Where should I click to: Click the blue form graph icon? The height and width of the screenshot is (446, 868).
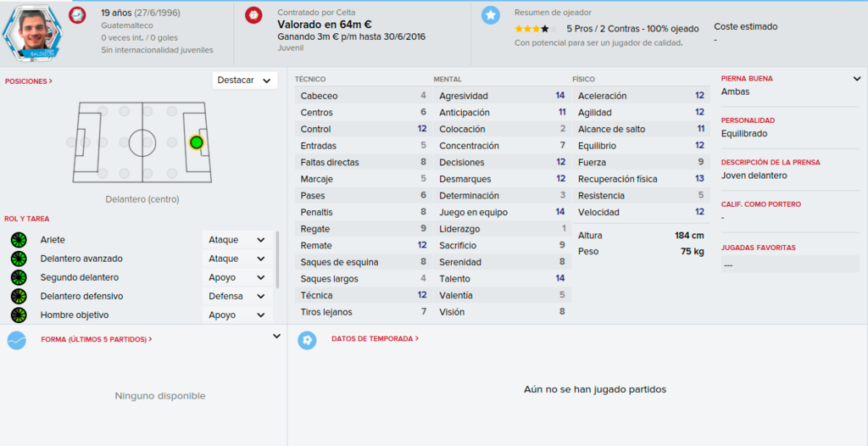pyautogui.click(x=17, y=340)
